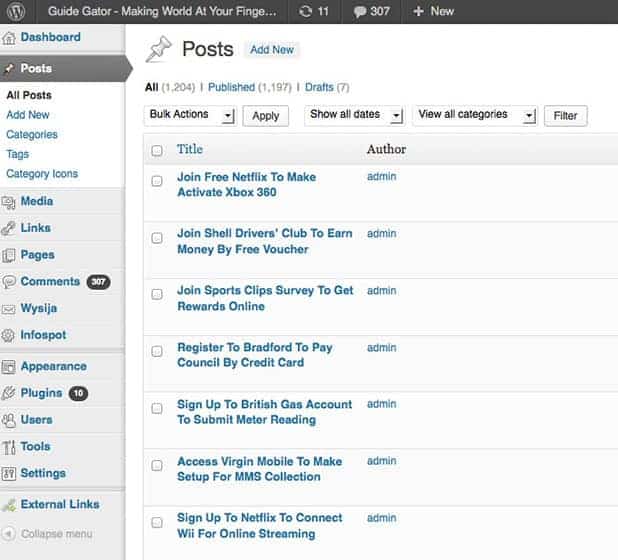Check the Register To Bradford post checkbox
The width and height of the screenshot is (618, 560).
pos(157,351)
